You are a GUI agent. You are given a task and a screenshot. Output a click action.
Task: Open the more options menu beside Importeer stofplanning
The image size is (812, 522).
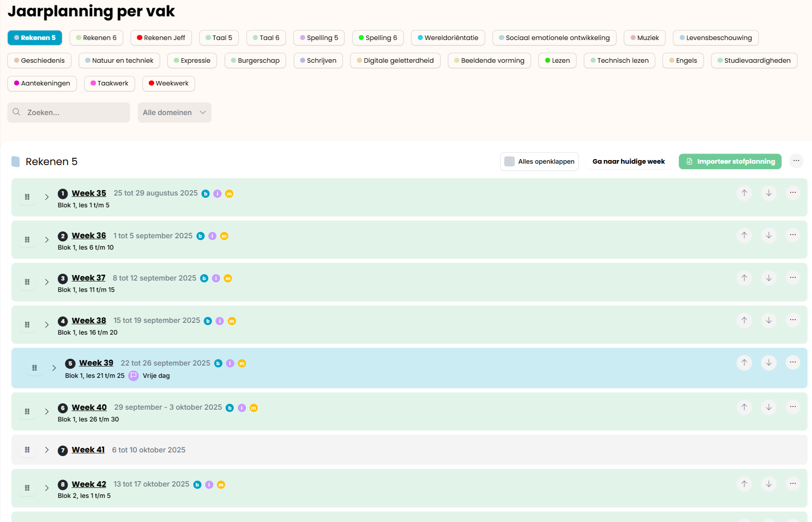[x=796, y=161]
